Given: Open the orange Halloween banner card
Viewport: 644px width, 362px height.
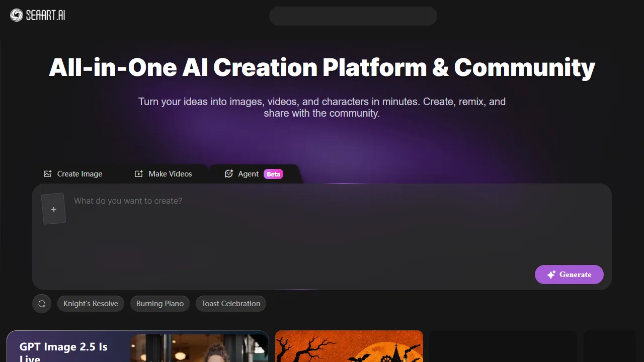Looking at the screenshot, I should [x=349, y=346].
